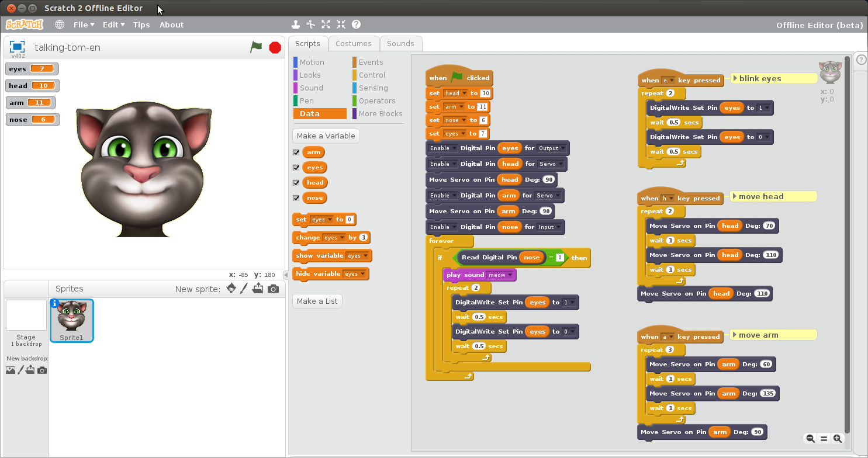Image resolution: width=868 pixels, height=458 pixels.
Task: Select the grow sprite tool
Action: pyautogui.click(x=326, y=25)
